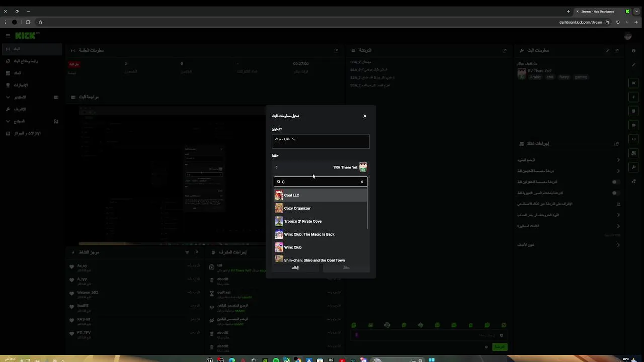Open the activity feed filter icon
The height and width of the screenshot is (362, 644).
(187, 252)
